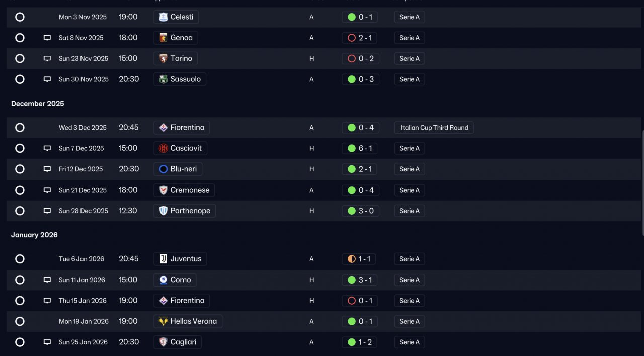The image size is (644, 356).
Task: Select the radio circle for Celesti fixture
Action: (x=20, y=17)
